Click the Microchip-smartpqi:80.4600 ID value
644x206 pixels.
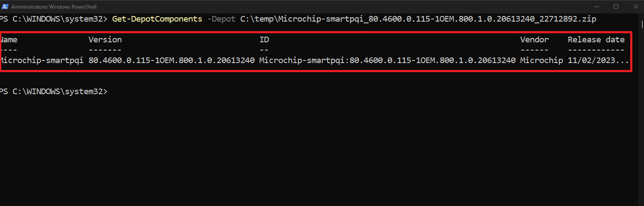click(387, 60)
